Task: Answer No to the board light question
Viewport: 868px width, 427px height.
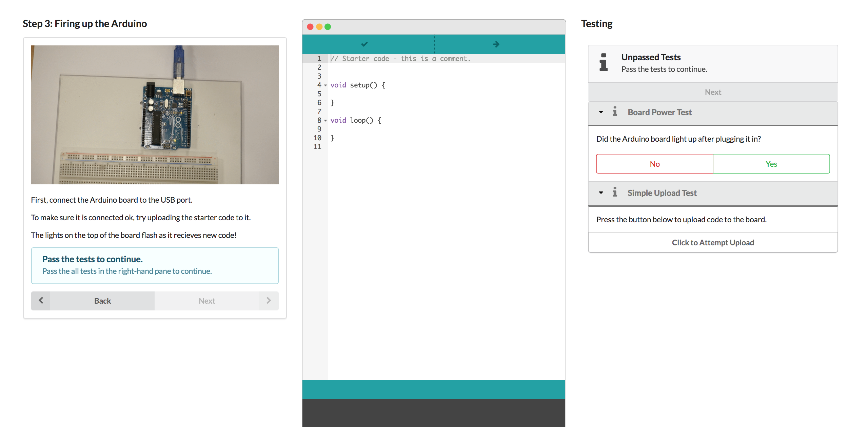Action: tap(654, 164)
